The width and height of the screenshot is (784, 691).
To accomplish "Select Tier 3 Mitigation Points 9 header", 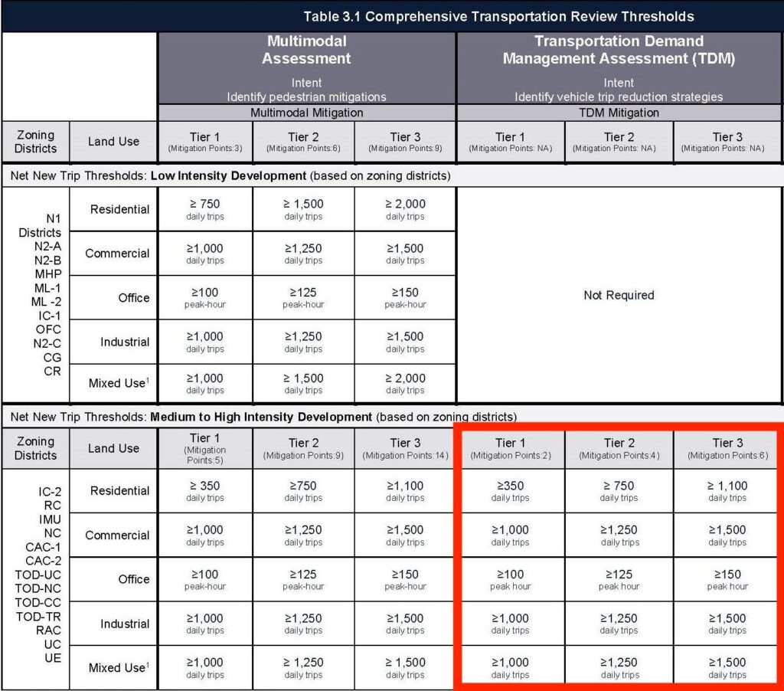I will tap(404, 141).
